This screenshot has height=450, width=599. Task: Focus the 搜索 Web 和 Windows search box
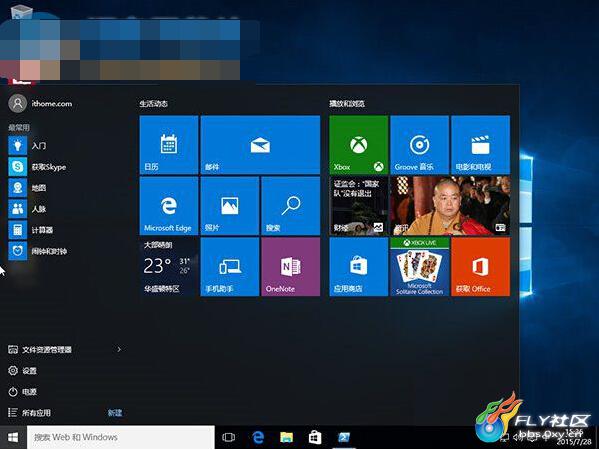click(120, 437)
